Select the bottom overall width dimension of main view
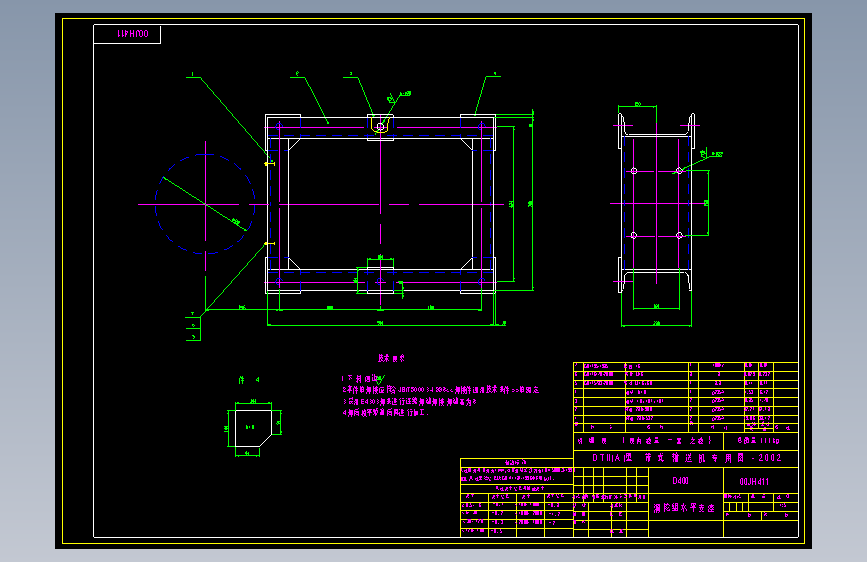Screen dimensions: 867x562 point(380,324)
